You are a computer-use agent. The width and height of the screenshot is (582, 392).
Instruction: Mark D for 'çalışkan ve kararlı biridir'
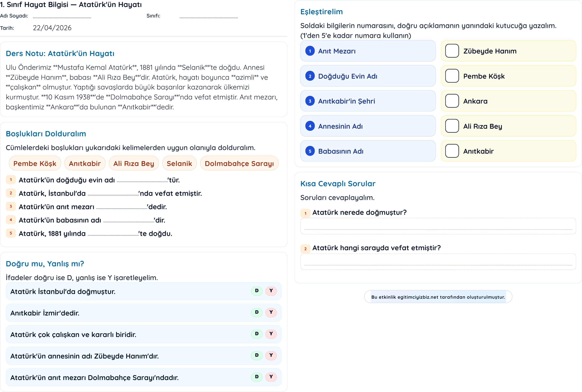coord(256,334)
